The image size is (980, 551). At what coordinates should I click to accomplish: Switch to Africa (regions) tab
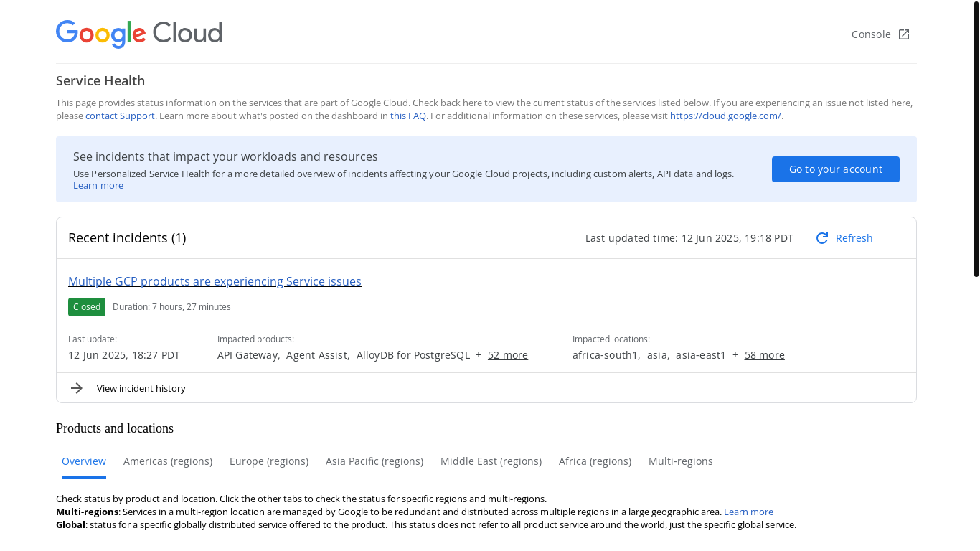tap(595, 461)
